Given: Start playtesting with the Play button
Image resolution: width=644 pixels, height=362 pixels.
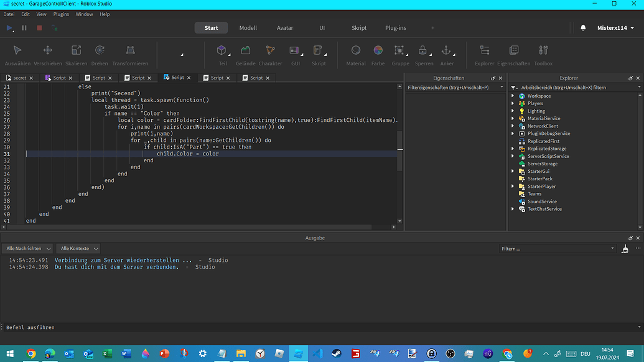Looking at the screenshot, I should click(x=9, y=27).
